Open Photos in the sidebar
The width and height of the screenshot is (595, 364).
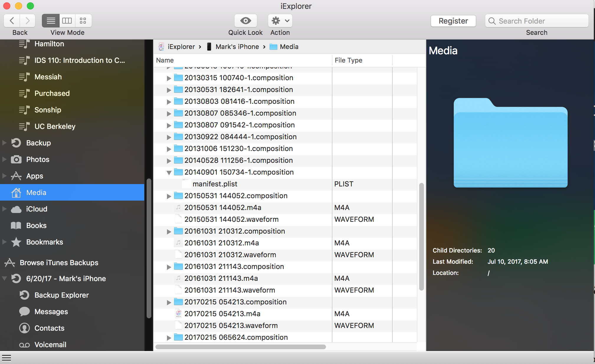click(38, 160)
